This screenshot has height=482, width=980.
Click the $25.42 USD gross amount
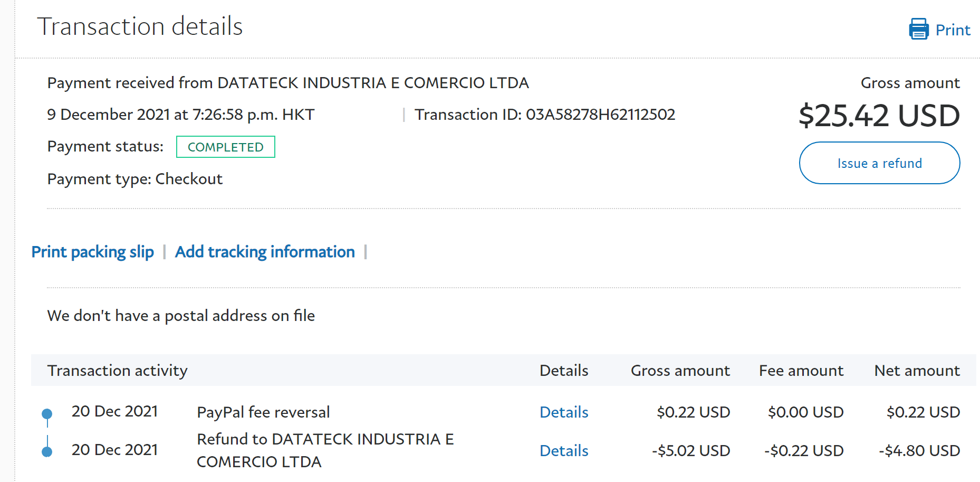(x=879, y=116)
